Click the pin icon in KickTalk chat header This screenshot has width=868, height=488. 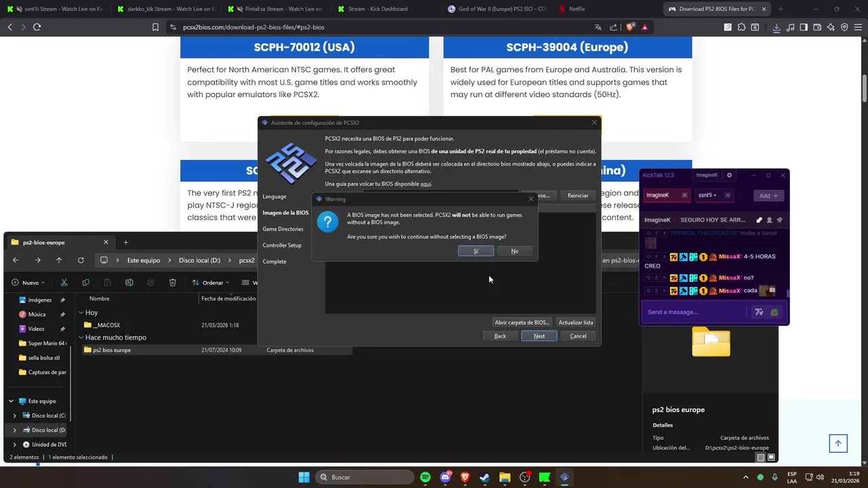[780, 220]
